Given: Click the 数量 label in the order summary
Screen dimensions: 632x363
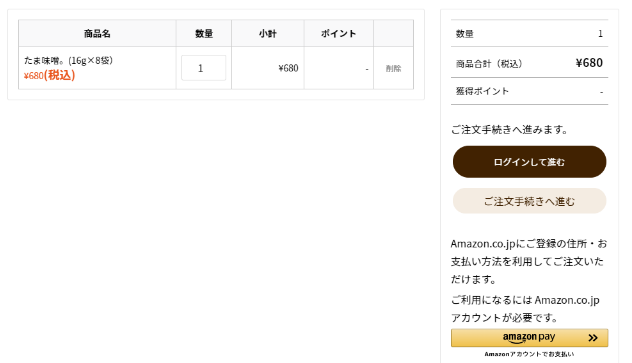Looking at the screenshot, I should 464,34.
